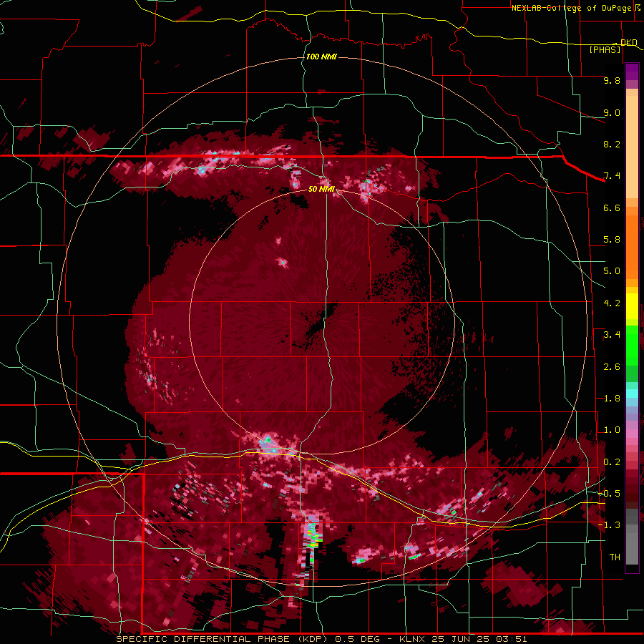Click the dark purple band atop the color bar

632,72
